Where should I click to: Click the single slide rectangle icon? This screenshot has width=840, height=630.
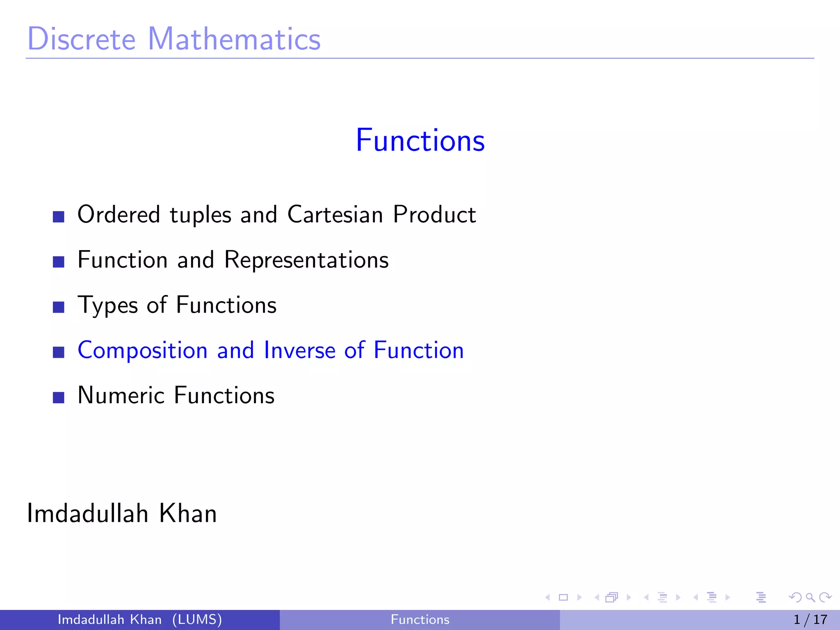[564, 598]
